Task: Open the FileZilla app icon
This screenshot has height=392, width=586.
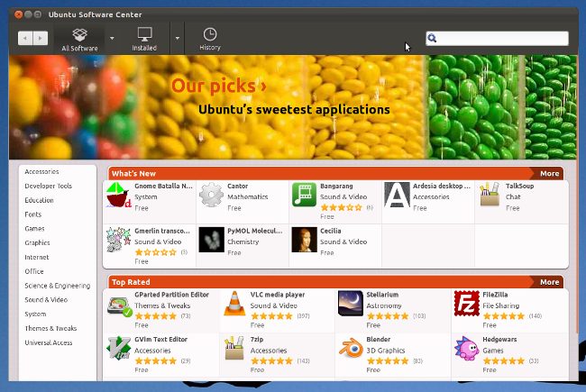Action: click(x=466, y=304)
